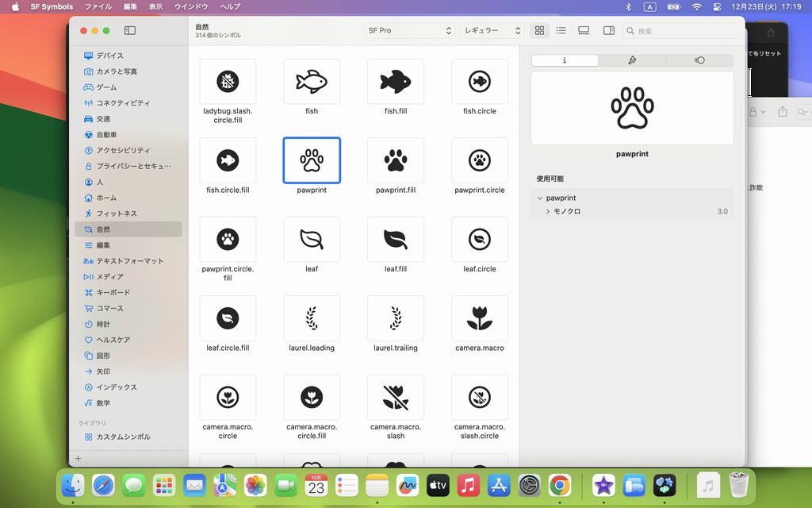Click the sidebar toggle icon in title bar

(x=130, y=30)
